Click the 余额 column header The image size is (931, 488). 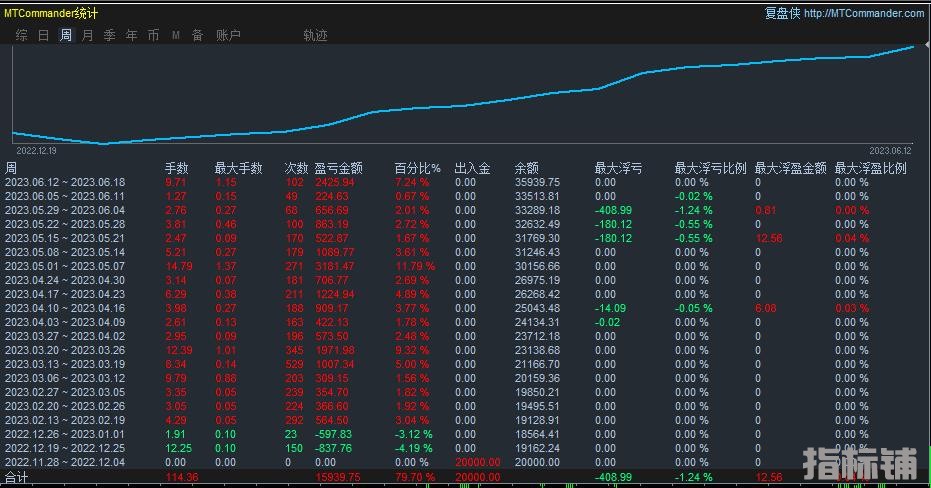(x=527, y=169)
